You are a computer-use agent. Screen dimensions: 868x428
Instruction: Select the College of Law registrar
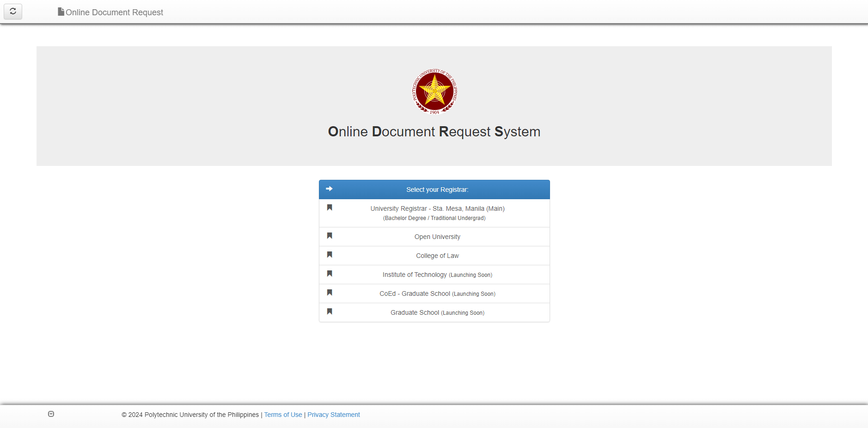point(434,256)
